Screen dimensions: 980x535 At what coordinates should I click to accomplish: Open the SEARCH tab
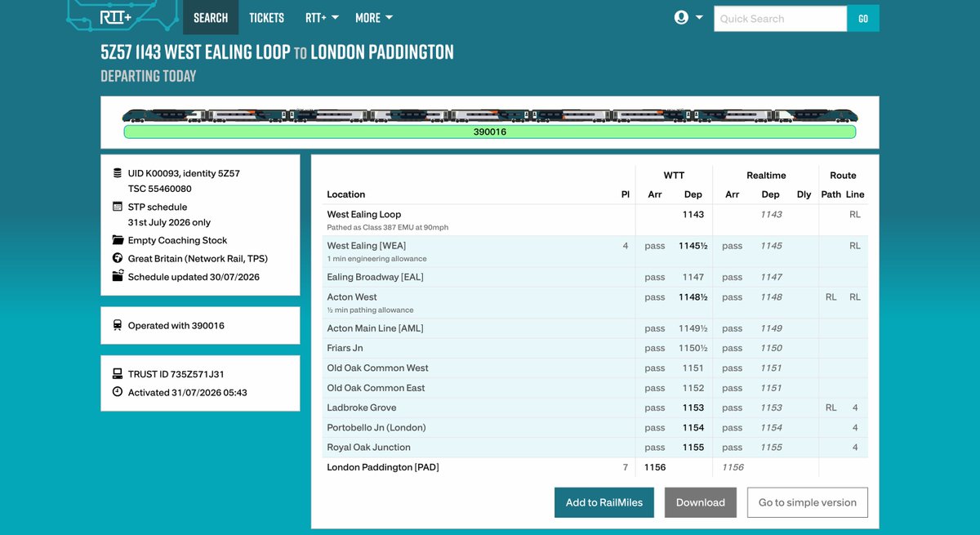click(211, 17)
